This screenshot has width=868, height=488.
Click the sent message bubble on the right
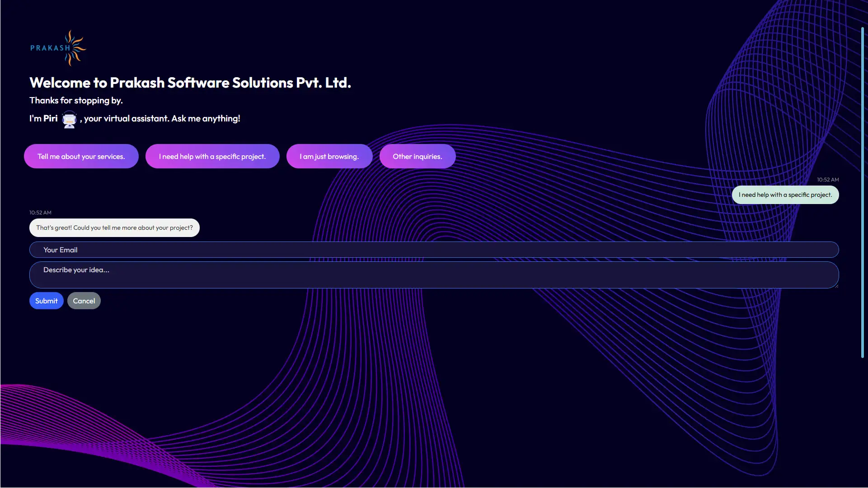click(x=785, y=195)
